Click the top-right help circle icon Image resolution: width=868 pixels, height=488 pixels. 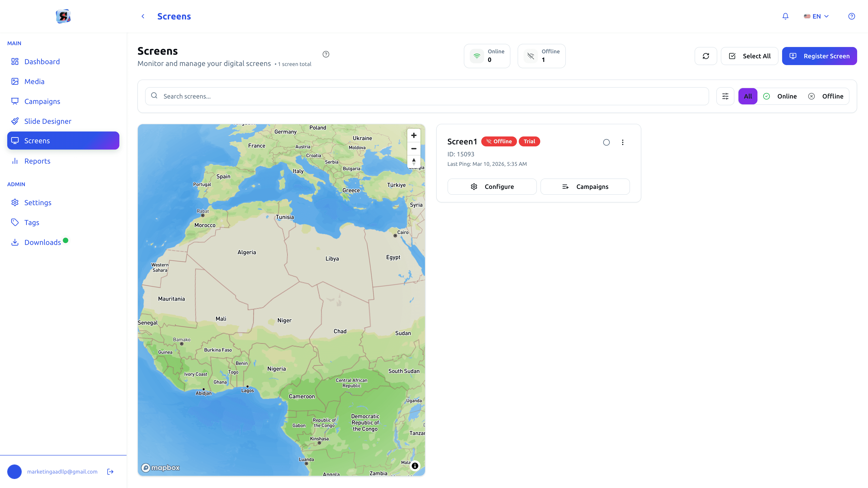pos(851,16)
